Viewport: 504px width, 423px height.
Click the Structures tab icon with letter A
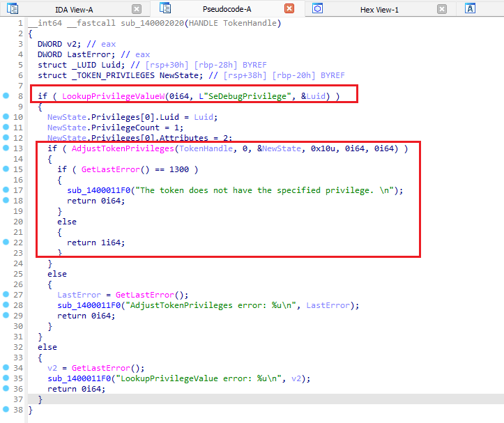tap(470, 8)
